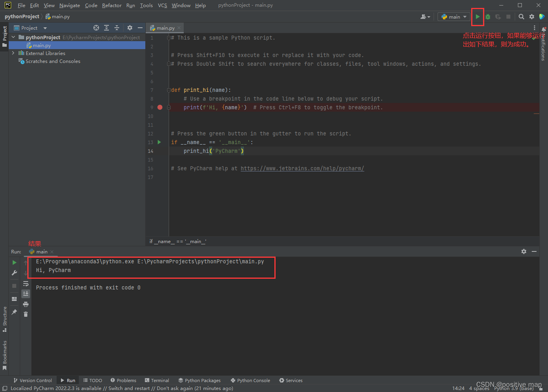
Task: Open the Help menu
Action: coord(200,5)
